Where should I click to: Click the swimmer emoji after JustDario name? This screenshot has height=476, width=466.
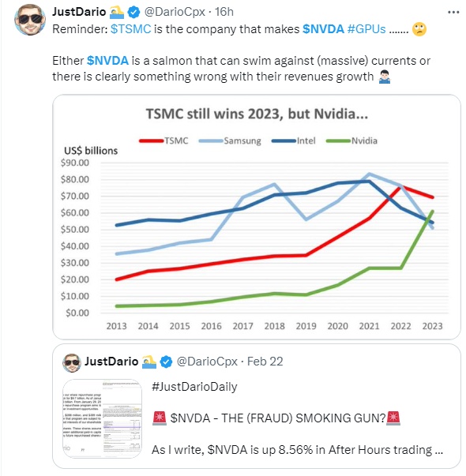(117, 12)
